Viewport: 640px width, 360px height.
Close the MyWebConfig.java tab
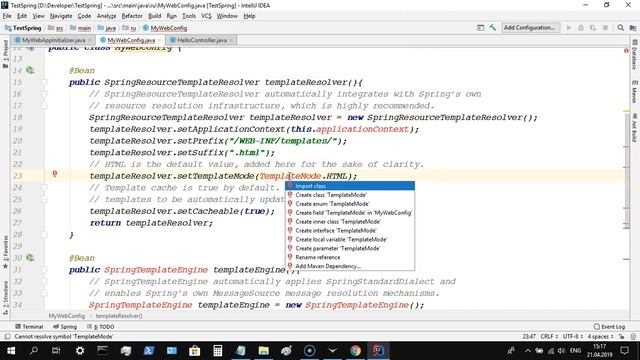pyautogui.click(x=160, y=40)
